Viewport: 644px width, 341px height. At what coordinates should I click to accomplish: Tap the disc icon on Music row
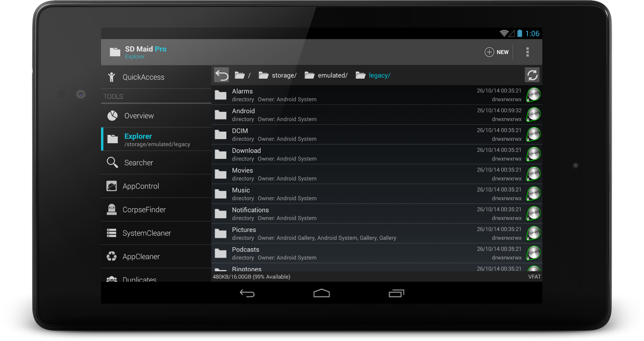click(534, 194)
